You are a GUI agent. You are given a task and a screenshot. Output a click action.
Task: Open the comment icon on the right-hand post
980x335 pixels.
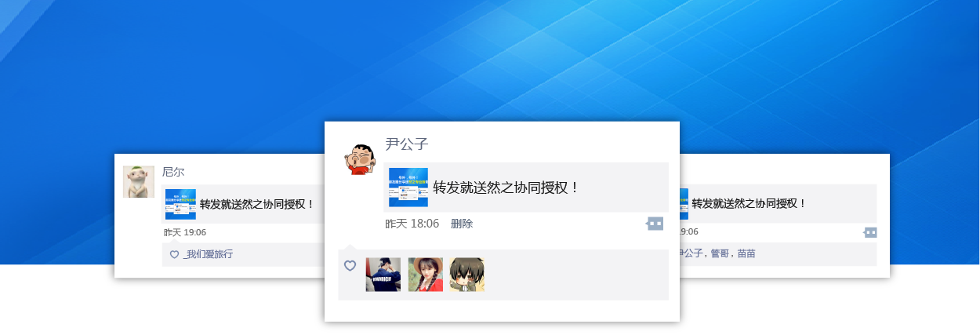pos(870,232)
